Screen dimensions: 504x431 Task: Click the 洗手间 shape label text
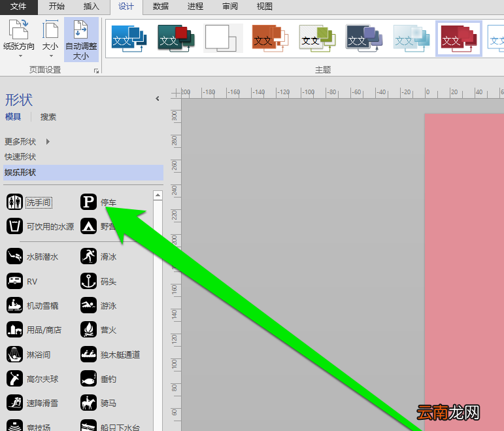39,202
